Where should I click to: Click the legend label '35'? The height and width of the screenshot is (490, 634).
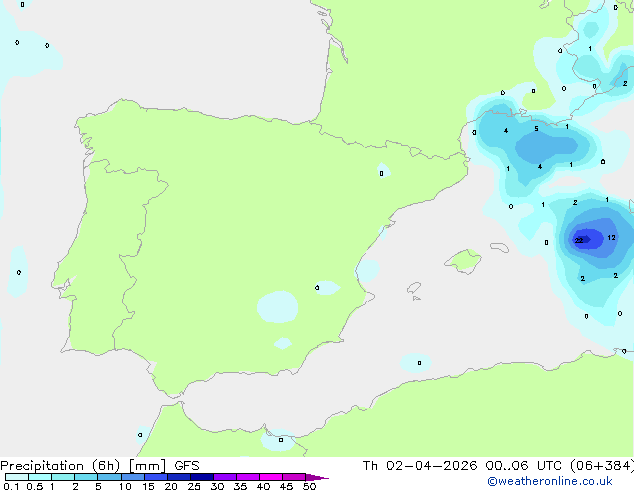(240, 486)
